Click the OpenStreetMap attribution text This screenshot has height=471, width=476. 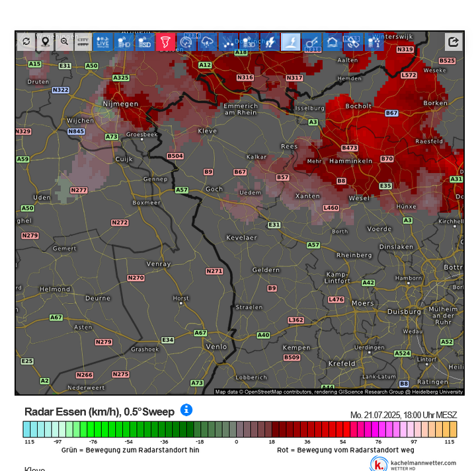click(338, 392)
